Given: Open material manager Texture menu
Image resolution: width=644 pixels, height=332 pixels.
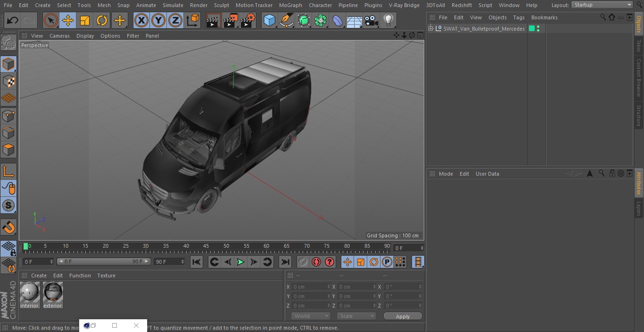Looking at the screenshot, I should click(106, 275).
